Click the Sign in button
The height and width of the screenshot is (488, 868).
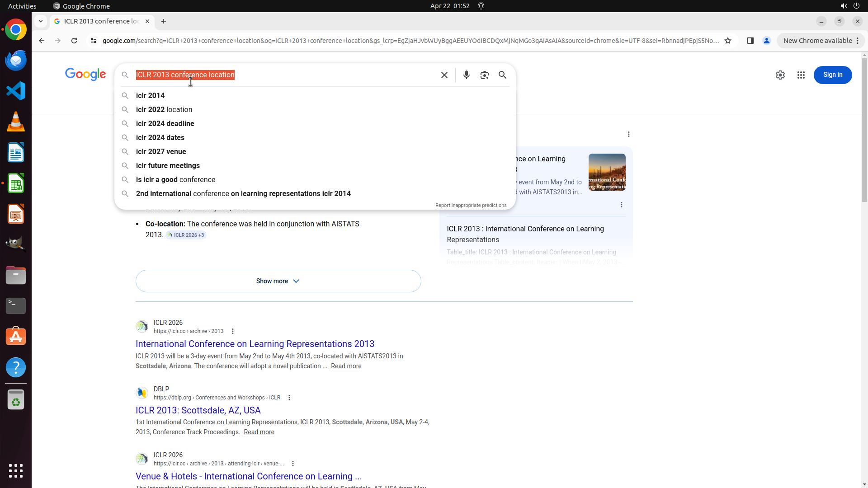(x=832, y=75)
